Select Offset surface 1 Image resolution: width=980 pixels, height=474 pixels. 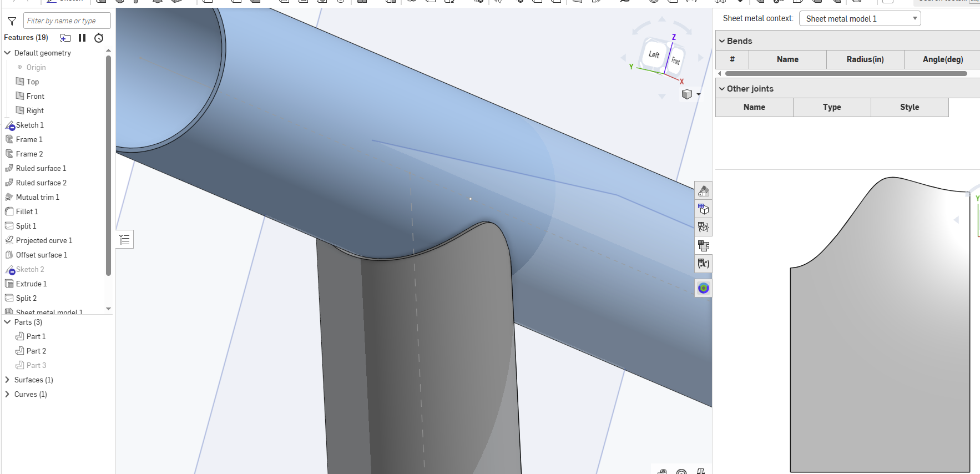coord(42,255)
